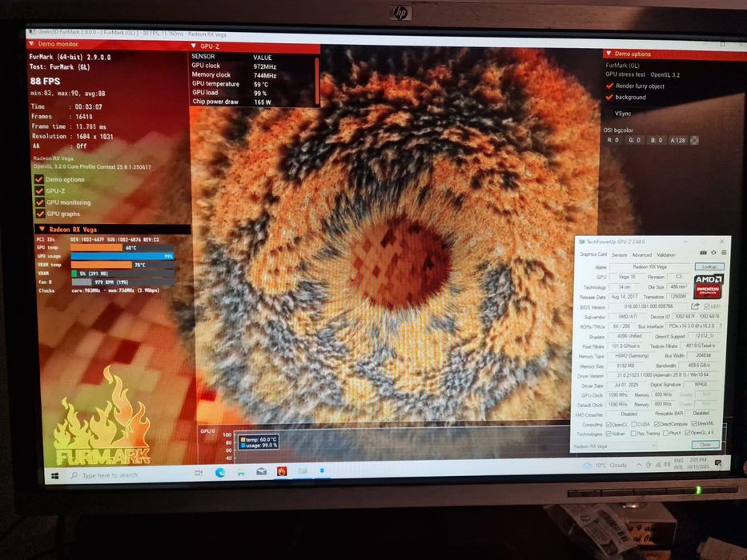Click the VSync option in Demo options
Viewport: 747px width, 560px height.
[623, 114]
